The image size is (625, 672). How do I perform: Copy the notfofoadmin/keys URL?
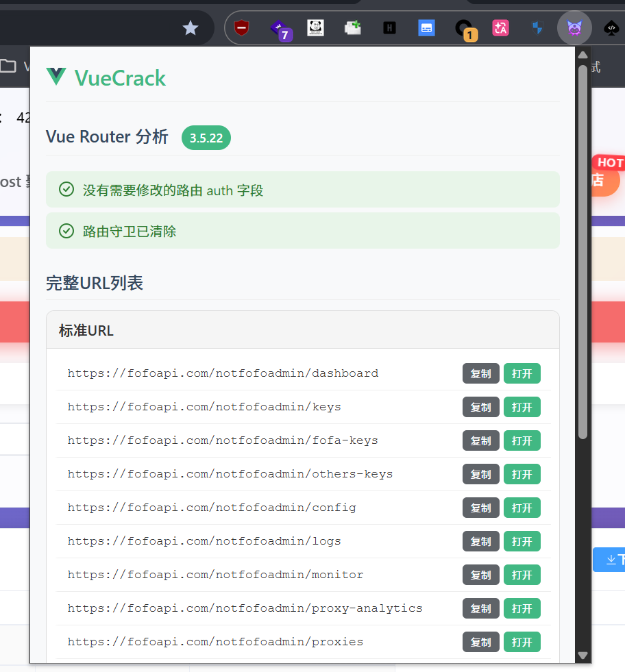(x=480, y=407)
